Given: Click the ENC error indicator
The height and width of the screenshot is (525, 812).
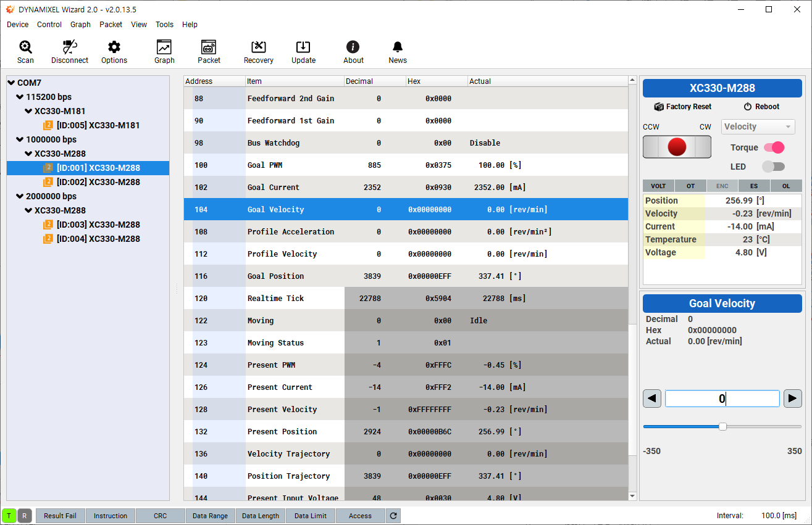Looking at the screenshot, I should (722, 186).
